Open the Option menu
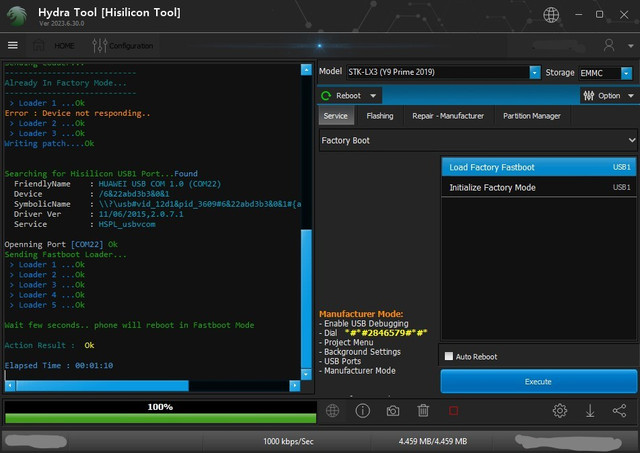The width and height of the screenshot is (640, 453). (x=608, y=96)
